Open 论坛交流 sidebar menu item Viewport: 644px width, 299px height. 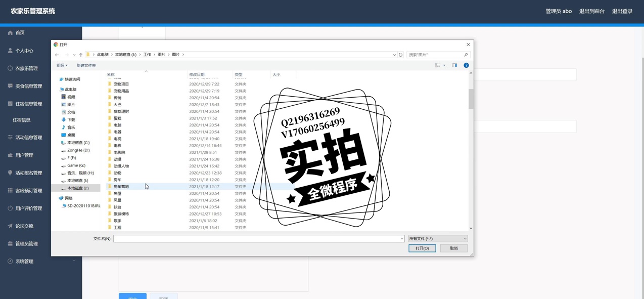point(24,226)
